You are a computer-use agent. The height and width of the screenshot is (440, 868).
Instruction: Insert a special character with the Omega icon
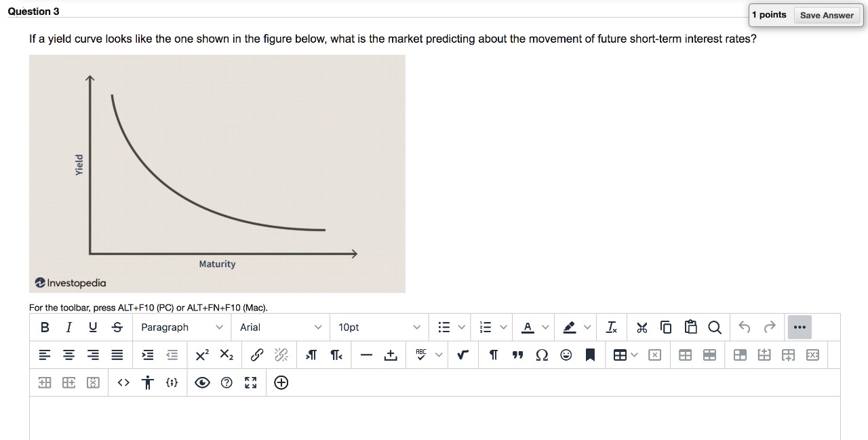tap(542, 355)
